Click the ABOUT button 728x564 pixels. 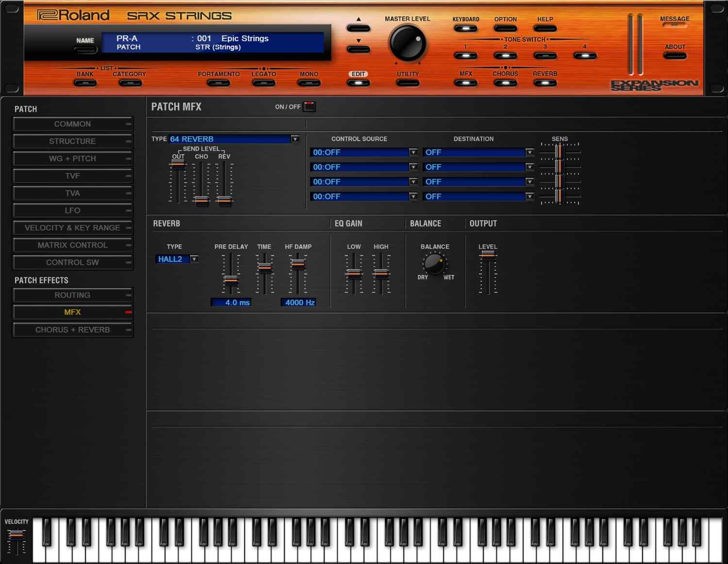point(675,55)
